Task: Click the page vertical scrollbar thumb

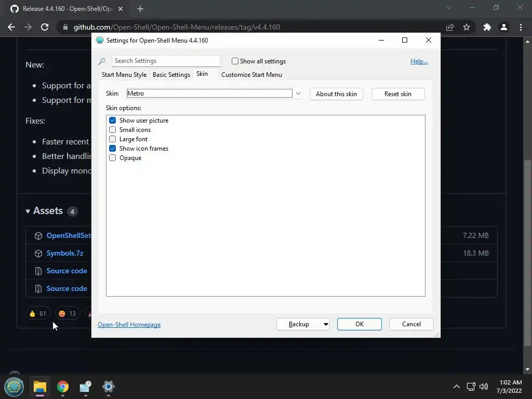Action: click(x=527, y=253)
